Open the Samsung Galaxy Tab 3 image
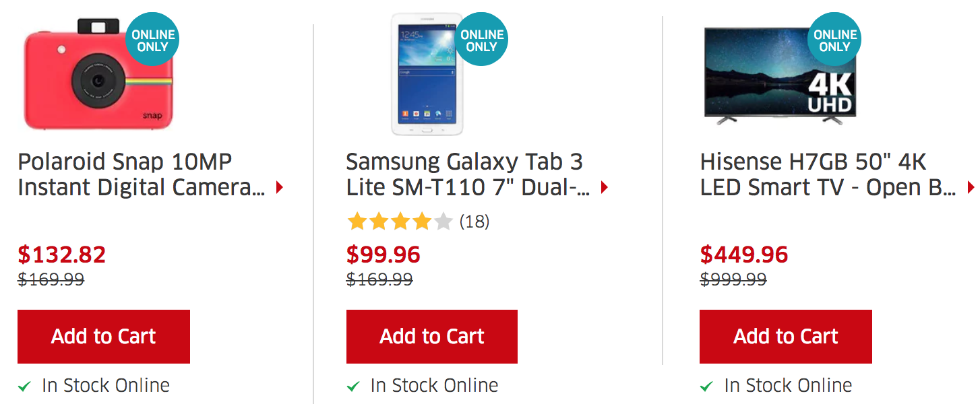The image size is (980, 404). click(425, 77)
